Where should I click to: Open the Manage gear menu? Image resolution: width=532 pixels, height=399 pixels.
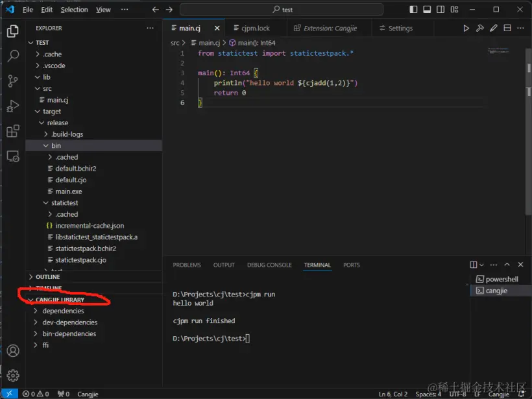(x=13, y=375)
